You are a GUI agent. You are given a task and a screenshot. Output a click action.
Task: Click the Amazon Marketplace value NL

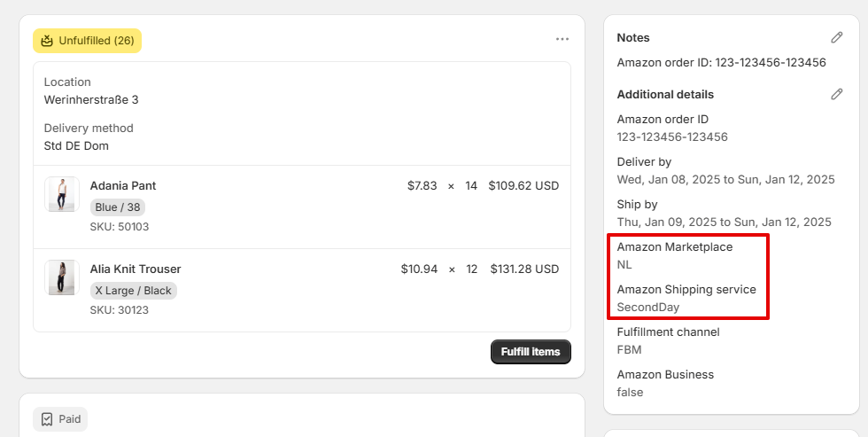[x=624, y=265]
